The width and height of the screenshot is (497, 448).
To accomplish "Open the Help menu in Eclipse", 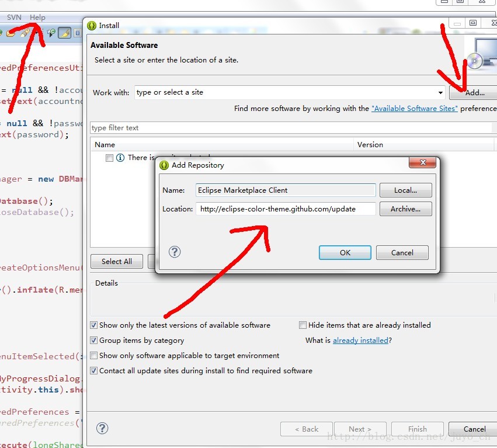I will click(x=37, y=17).
